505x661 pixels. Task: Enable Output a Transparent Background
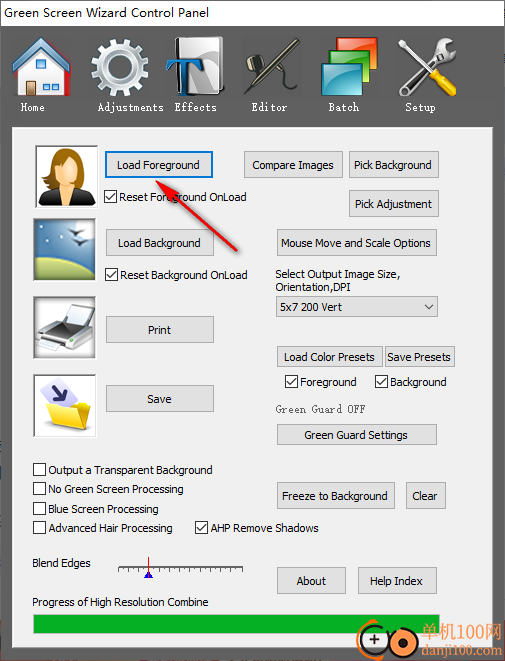(x=39, y=470)
